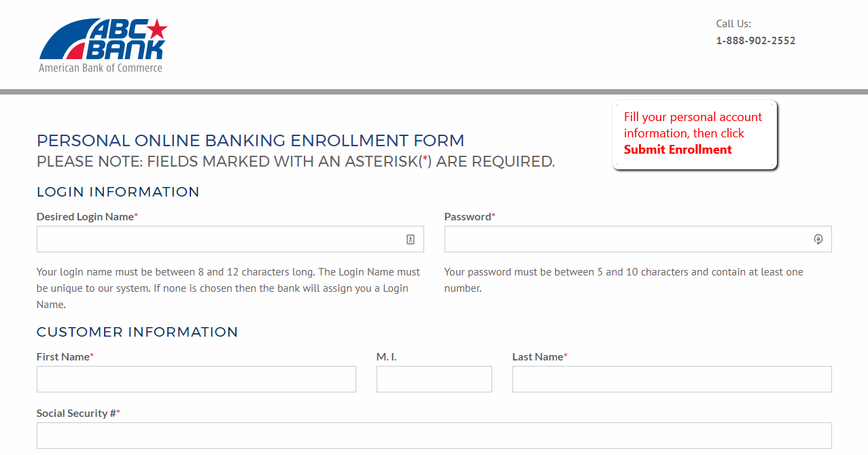
Task: Click the Call Us phone number 1-888-902-2552
Action: click(755, 40)
